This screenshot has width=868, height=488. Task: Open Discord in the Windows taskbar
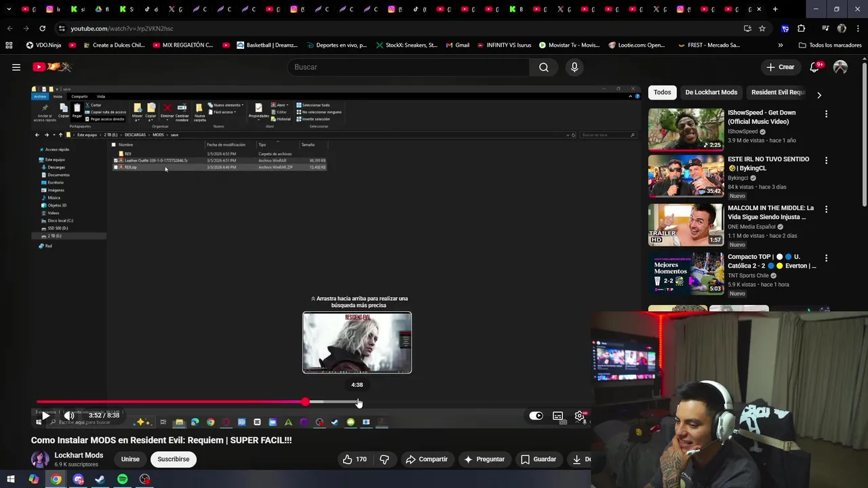click(x=78, y=479)
